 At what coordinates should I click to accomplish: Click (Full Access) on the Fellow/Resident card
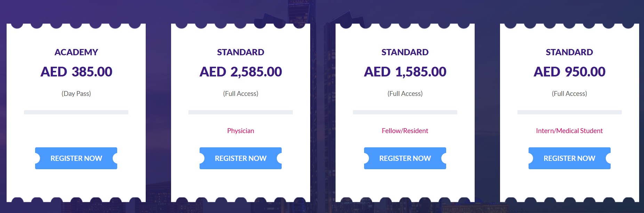click(x=405, y=93)
